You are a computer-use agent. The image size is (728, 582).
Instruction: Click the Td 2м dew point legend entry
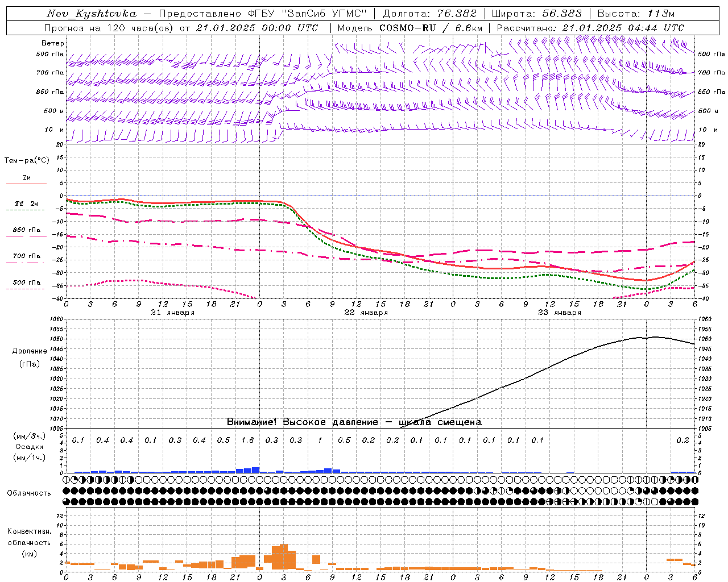click(x=26, y=203)
